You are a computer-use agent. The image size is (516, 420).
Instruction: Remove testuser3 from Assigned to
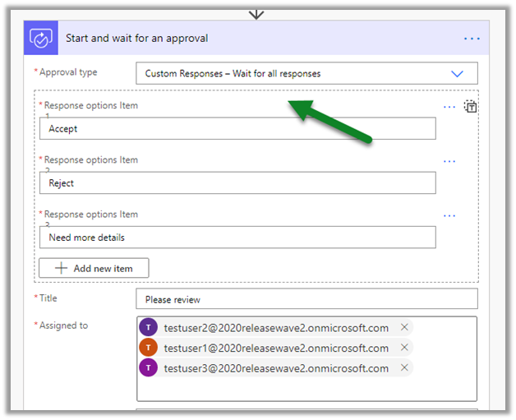[404, 368]
